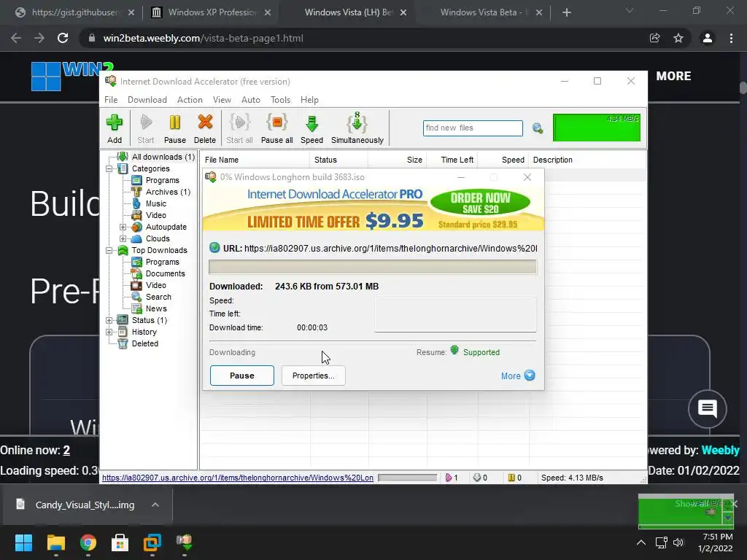
Task: Collapse the Categories tree node
Action: 109,168
